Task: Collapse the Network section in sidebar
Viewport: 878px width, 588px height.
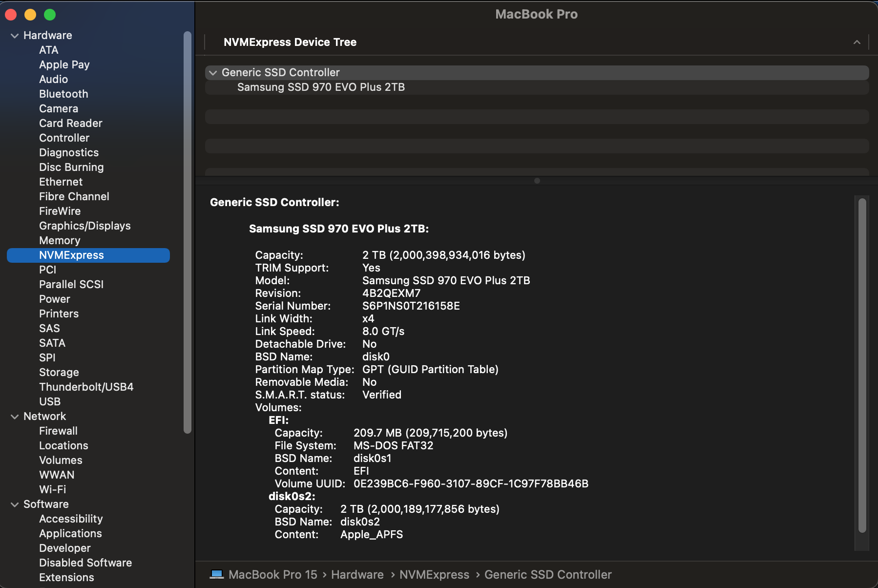Action: pos(15,417)
